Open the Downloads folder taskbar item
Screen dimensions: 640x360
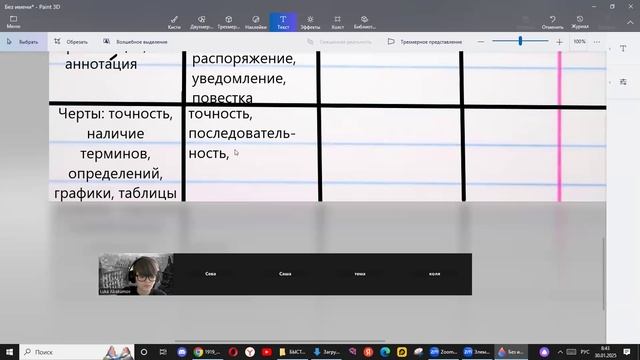pos(326,352)
